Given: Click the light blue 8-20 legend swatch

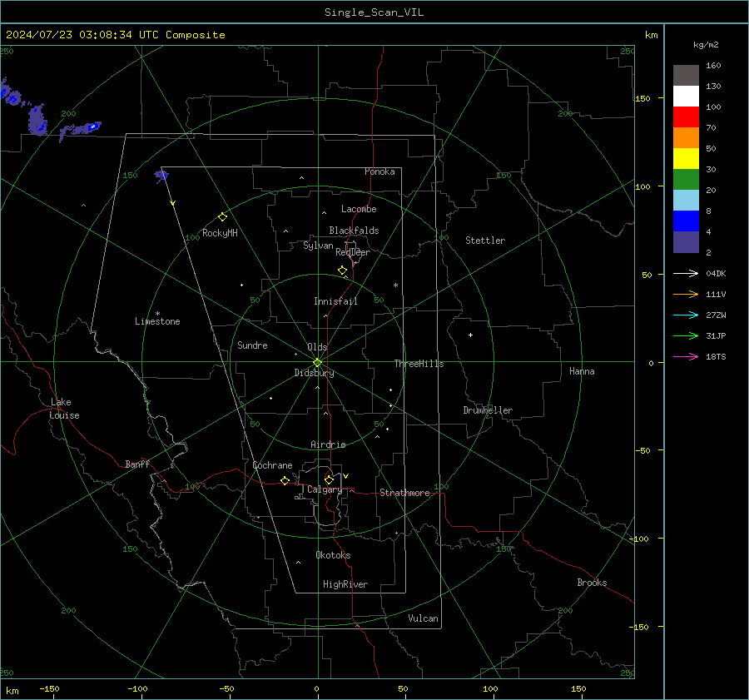Looking at the screenshot, I should (686, 201).
